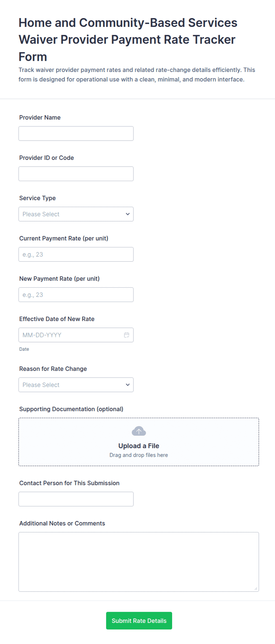Select the New Payment Rate input
Screen dimensions: 275x644
pos(76,295)
